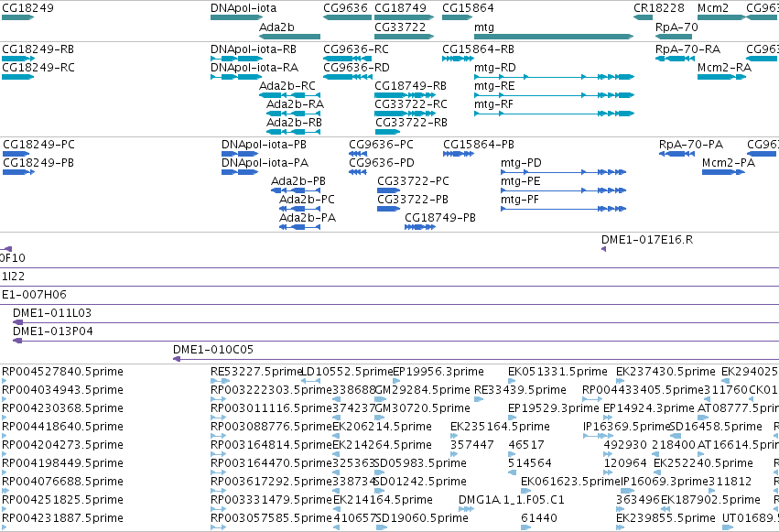Select transcript CG18249-RC
Viewport: 779px width, 532px height.
(38, 68)
